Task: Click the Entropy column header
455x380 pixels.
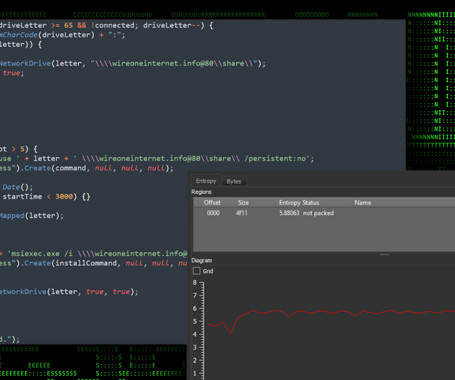Action: pyautogui.click(x=289, y=203)
